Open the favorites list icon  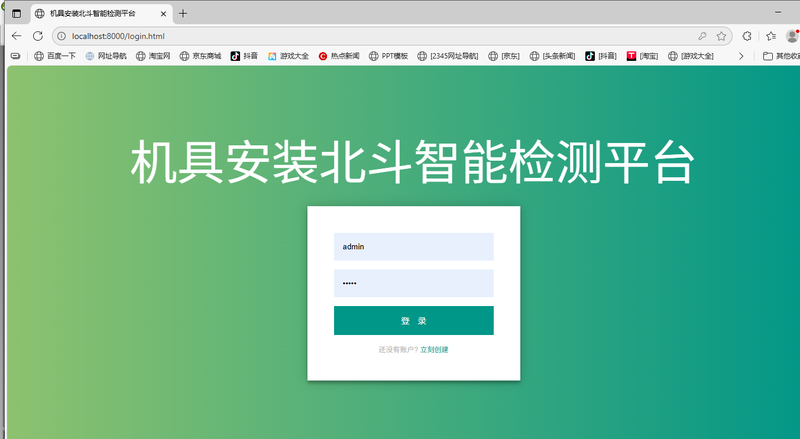click(771, 36)
